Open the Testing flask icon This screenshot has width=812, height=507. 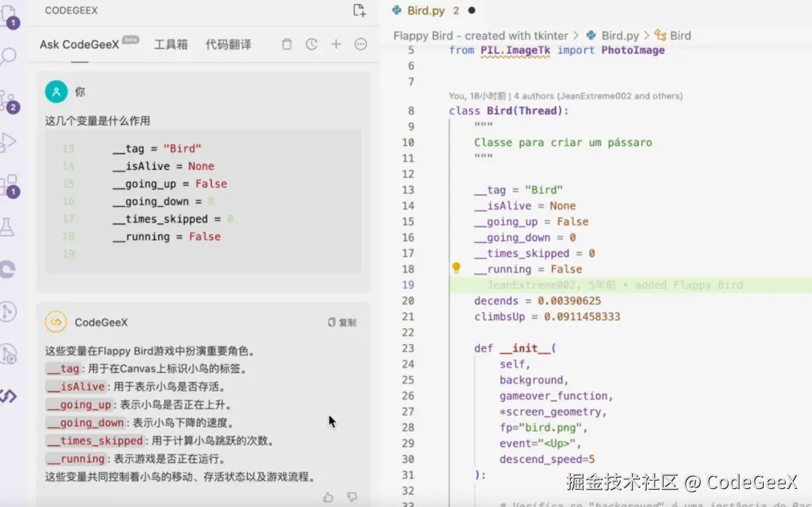[8, 227]
